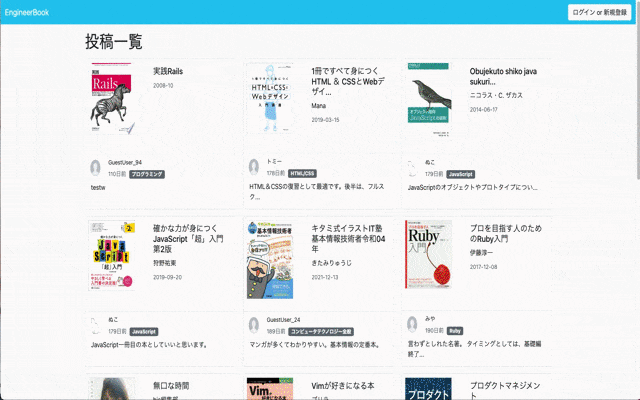Click author きたみりゅうじ
The image size is (640, 400).
pos(331,263)
